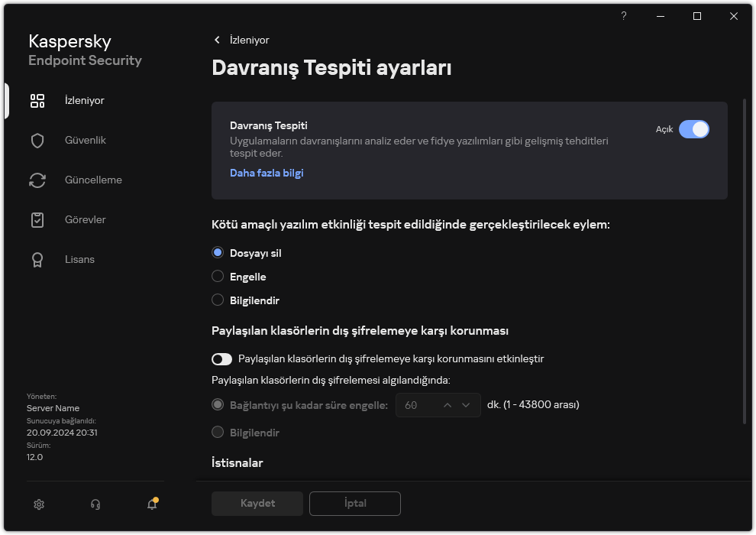Click the help question mark icon

[x=623, y=16]
